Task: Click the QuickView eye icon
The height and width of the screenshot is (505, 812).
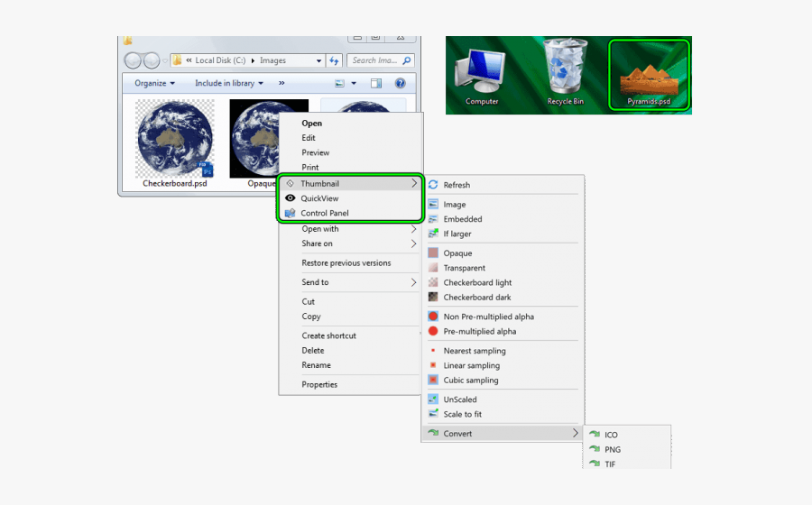Action: (x=290, y=198)
